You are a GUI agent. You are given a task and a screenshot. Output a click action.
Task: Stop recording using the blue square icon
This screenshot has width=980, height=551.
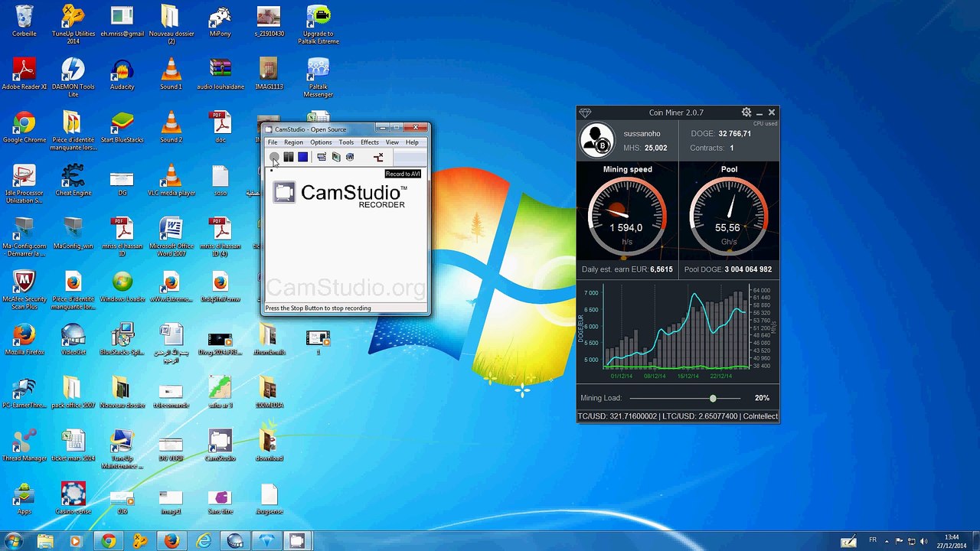(302, 157)
